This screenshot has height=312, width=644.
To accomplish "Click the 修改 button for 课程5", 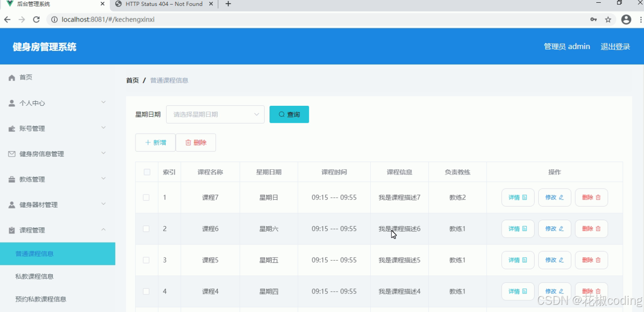I will 554,260.
